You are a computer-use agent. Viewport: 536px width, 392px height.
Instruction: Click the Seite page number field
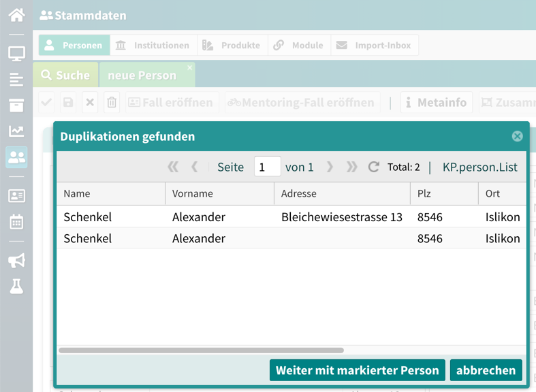click(x=267, y=167)
